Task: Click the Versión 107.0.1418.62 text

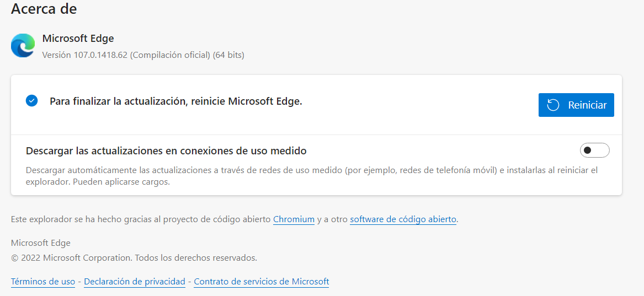Action: coord(143,55)
